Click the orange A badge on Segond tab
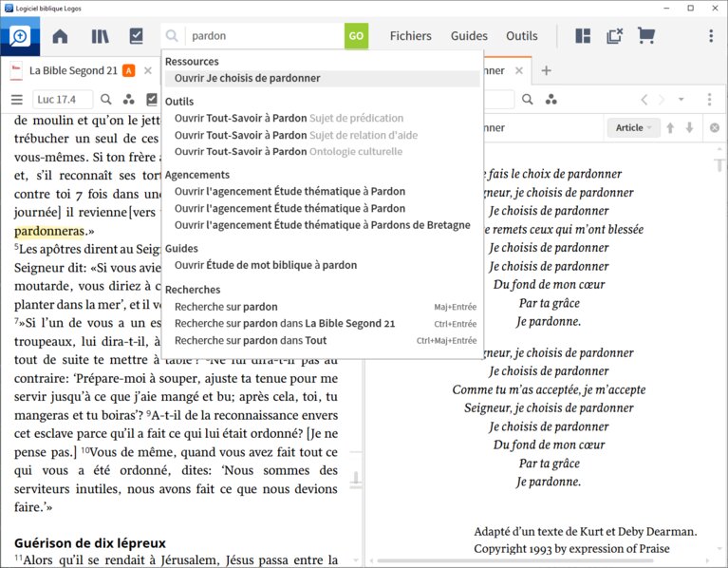Viewport: 728px width, 568px height. pyautogui.click(x=128, y=70)
